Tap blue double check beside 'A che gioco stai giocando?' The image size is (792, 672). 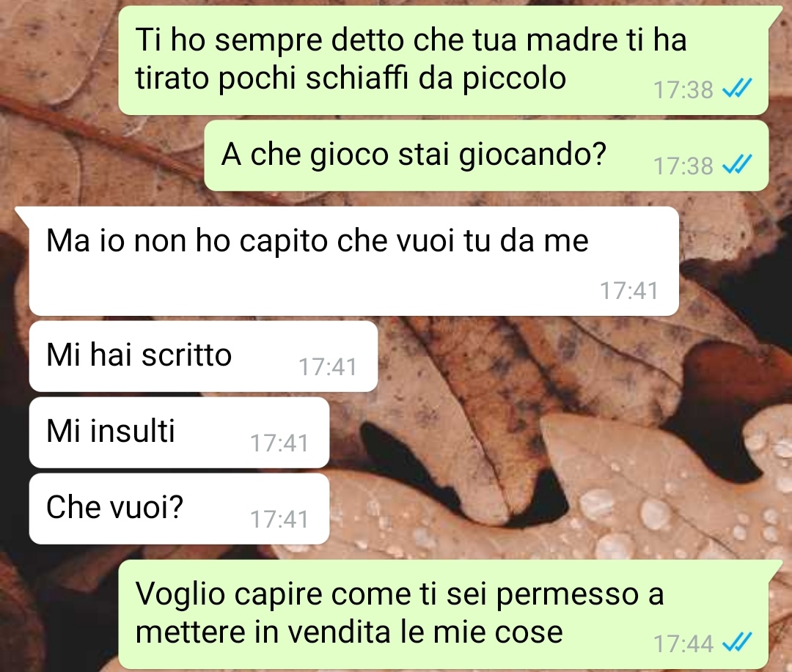tap(737, 165)
